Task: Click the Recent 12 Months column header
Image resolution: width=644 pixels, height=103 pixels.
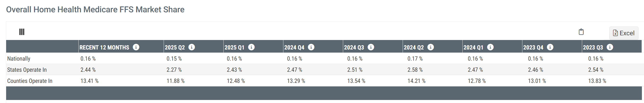Action: point(104,47)
